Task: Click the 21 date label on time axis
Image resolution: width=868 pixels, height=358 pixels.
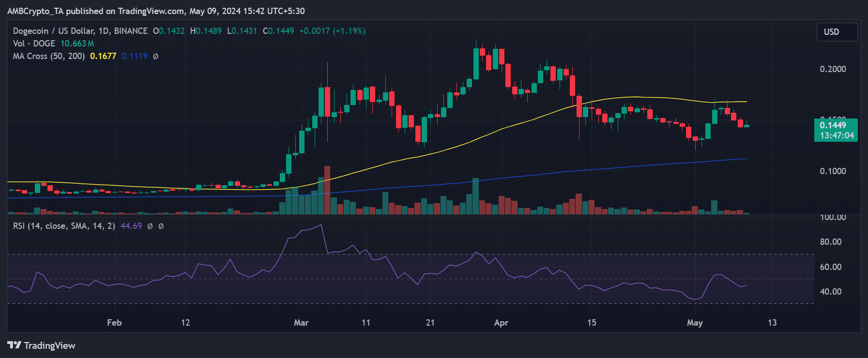Action: coord(430,323)
